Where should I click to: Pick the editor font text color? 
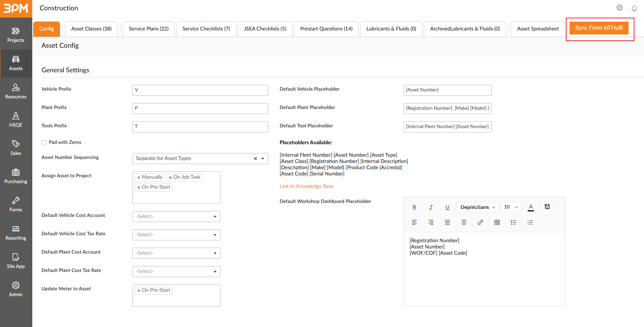[x=531, y=207]
